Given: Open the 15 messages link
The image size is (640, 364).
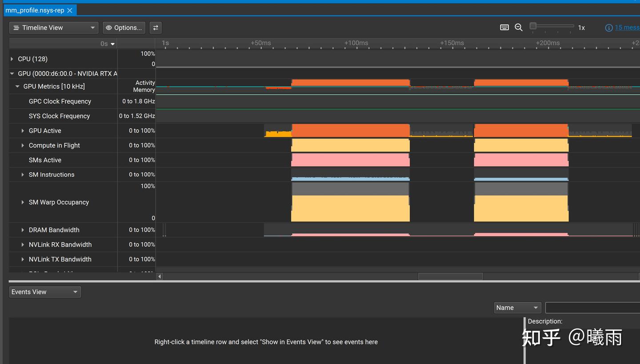Looking at the screenshot, I should (x=627, y=28).
